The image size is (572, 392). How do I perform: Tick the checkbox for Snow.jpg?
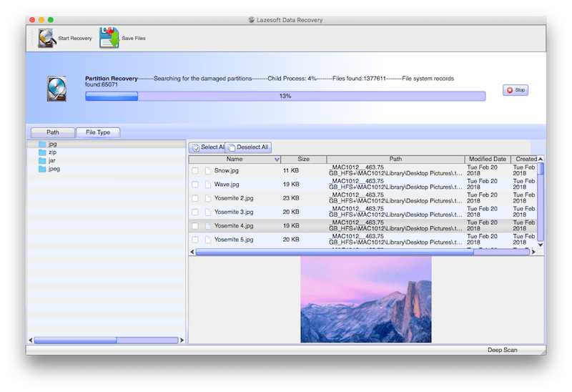coord(195,170)
